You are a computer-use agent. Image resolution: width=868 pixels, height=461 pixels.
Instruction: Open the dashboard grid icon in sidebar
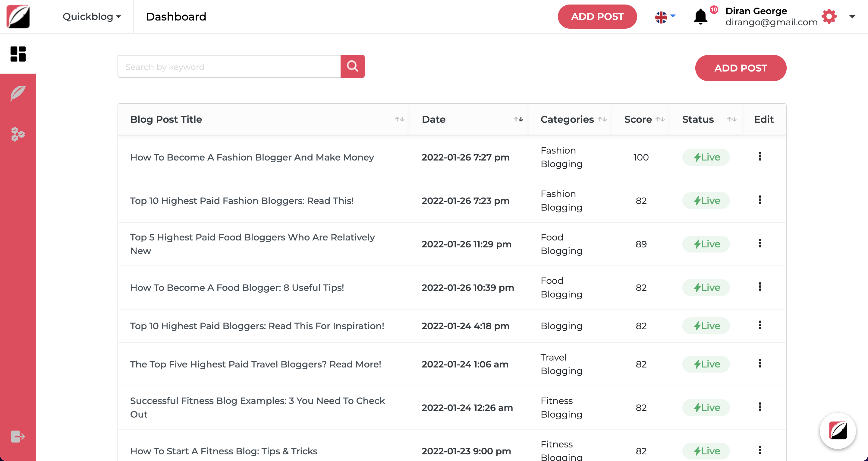click(18, 54)
